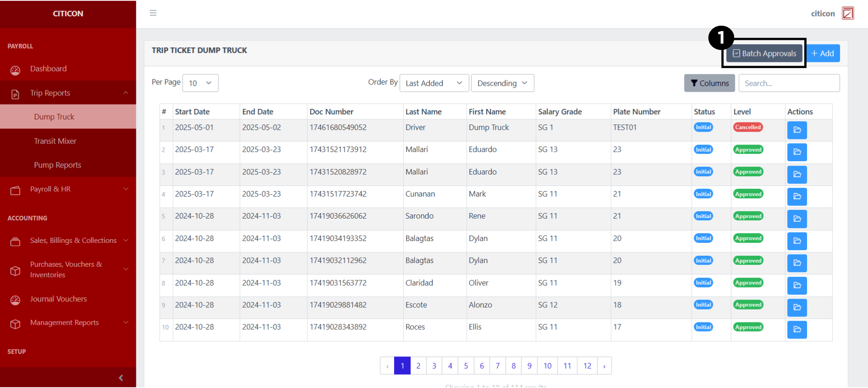Open the Per Page dropdown
Viewport: 868px width, 388px height.
pos(200,83)
